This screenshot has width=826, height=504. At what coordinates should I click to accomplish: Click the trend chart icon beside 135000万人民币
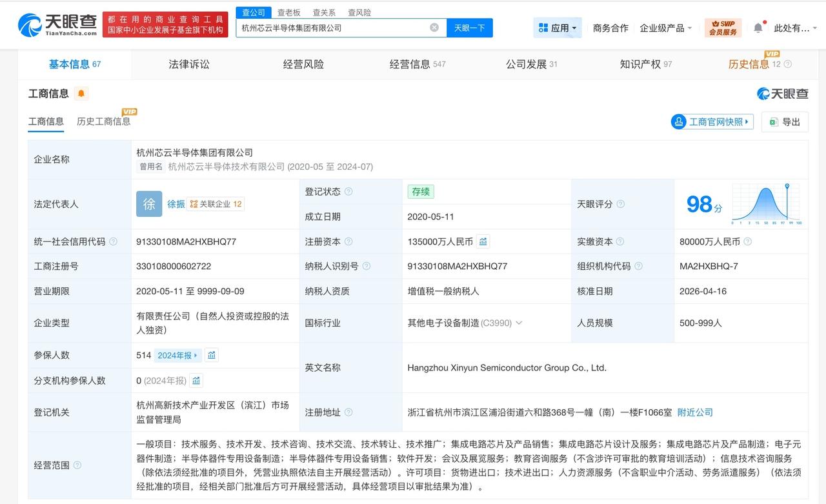483,241
